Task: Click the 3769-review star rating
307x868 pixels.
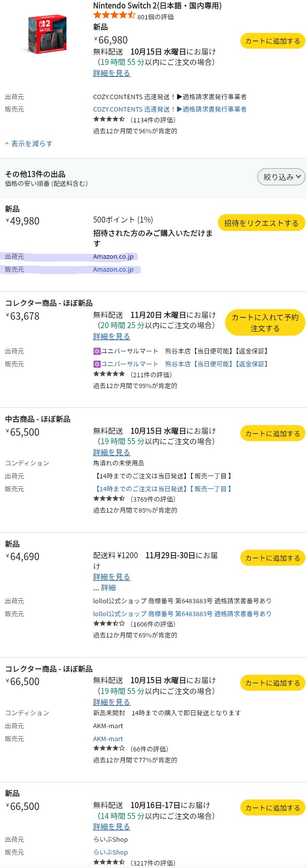Action: [109, 499]
